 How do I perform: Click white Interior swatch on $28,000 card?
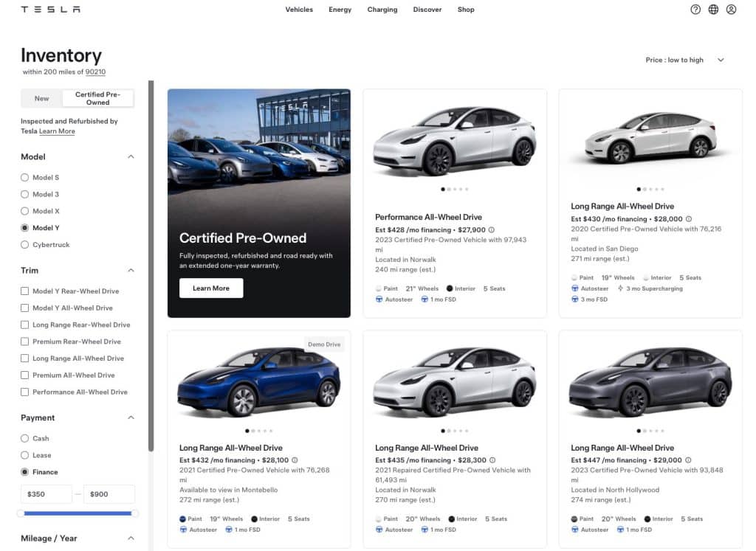(646, 277)
